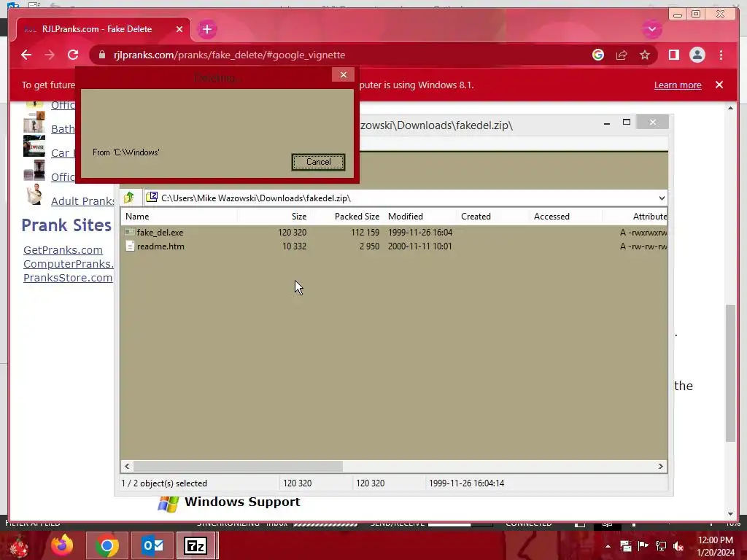Share this page icon
Viewport: 747px width, 560px height.
click(x=622, y=55)
